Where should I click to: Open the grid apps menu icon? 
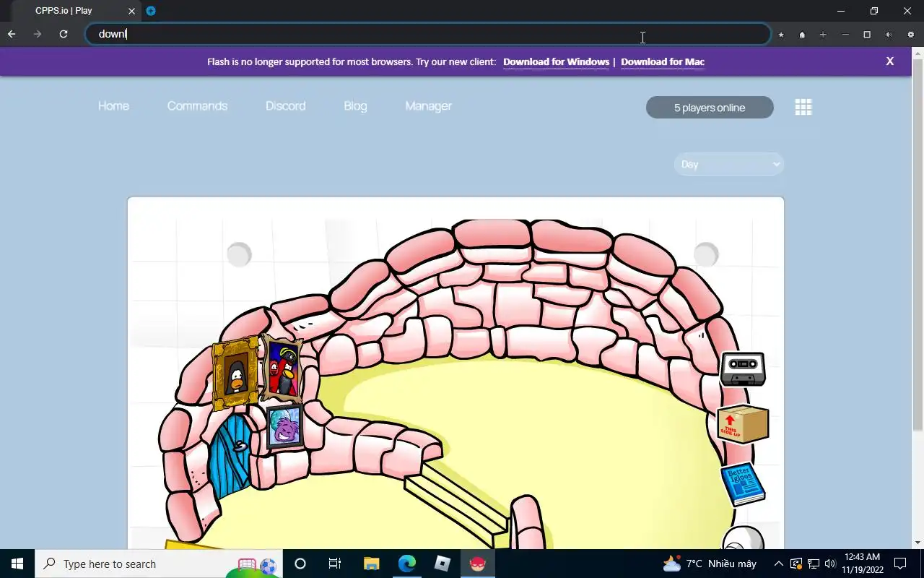coord(803,107)
